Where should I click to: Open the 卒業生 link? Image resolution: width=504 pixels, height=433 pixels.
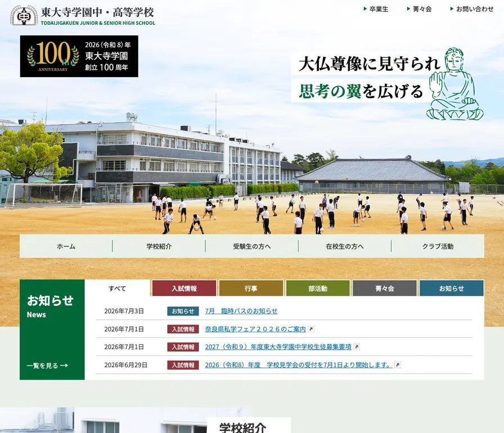379,9
